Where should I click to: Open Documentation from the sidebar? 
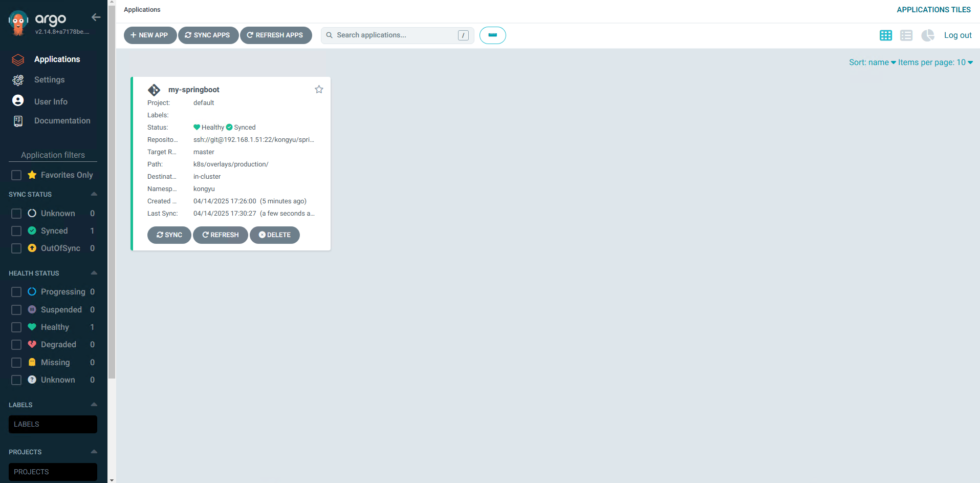click(62, 121)
